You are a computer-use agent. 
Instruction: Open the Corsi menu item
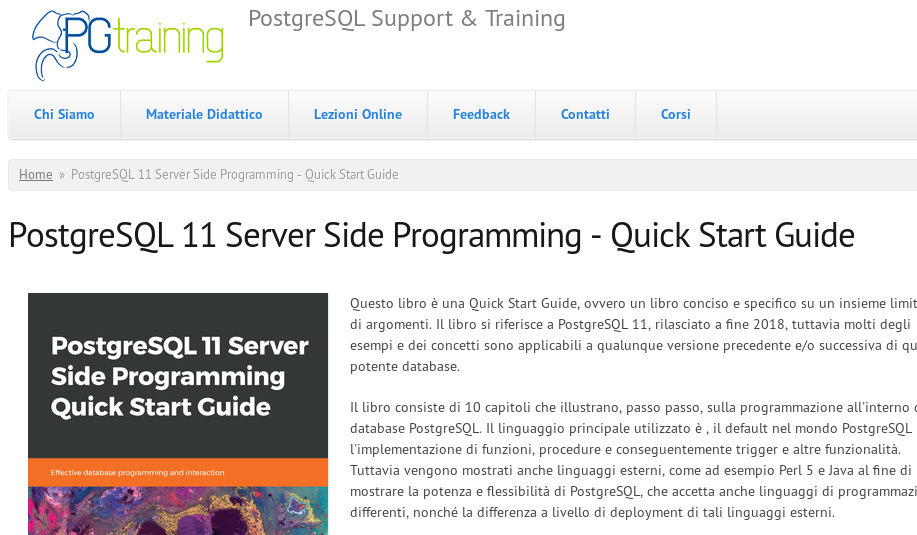point(675,115)
